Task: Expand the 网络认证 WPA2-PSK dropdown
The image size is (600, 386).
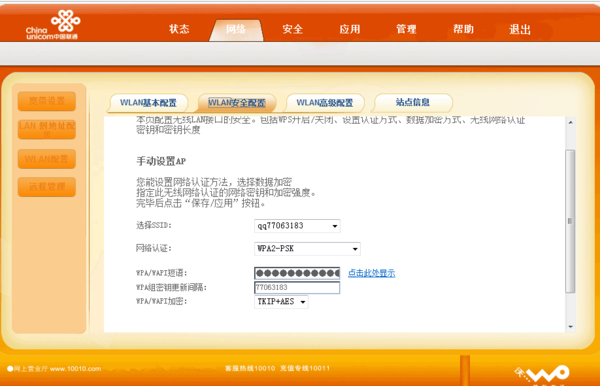Action: tap(307, 249)
